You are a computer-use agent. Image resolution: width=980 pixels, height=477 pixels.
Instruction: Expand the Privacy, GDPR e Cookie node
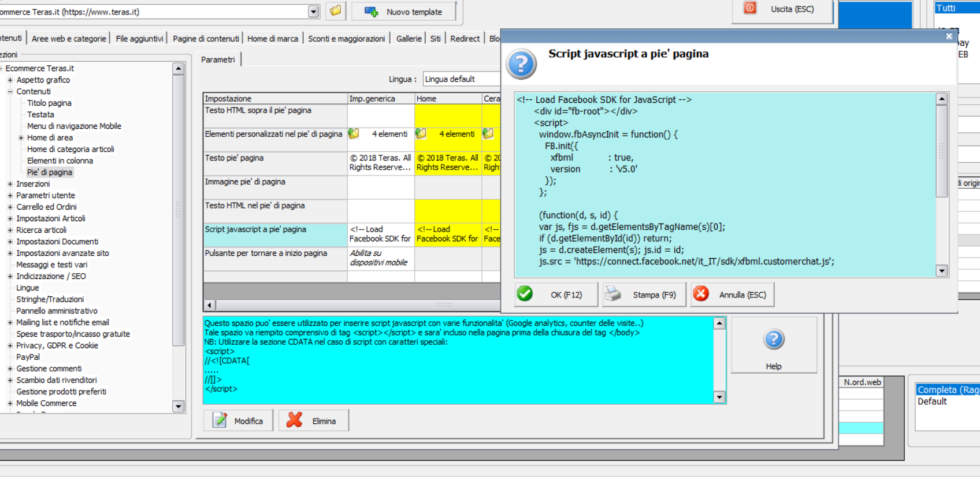pos(10,345)
